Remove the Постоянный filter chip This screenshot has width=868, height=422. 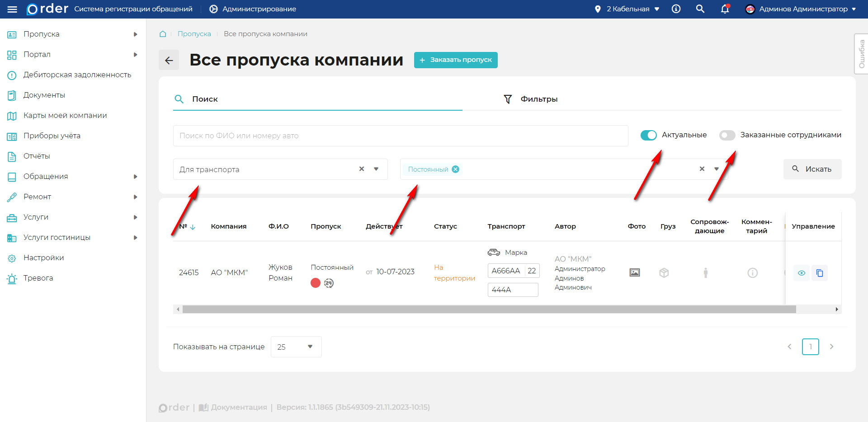[x=456, y=169]
